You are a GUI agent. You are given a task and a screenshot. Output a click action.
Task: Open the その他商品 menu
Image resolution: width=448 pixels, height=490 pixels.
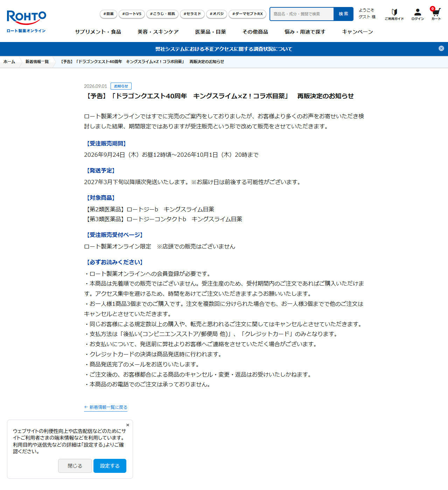coord(255,32)
